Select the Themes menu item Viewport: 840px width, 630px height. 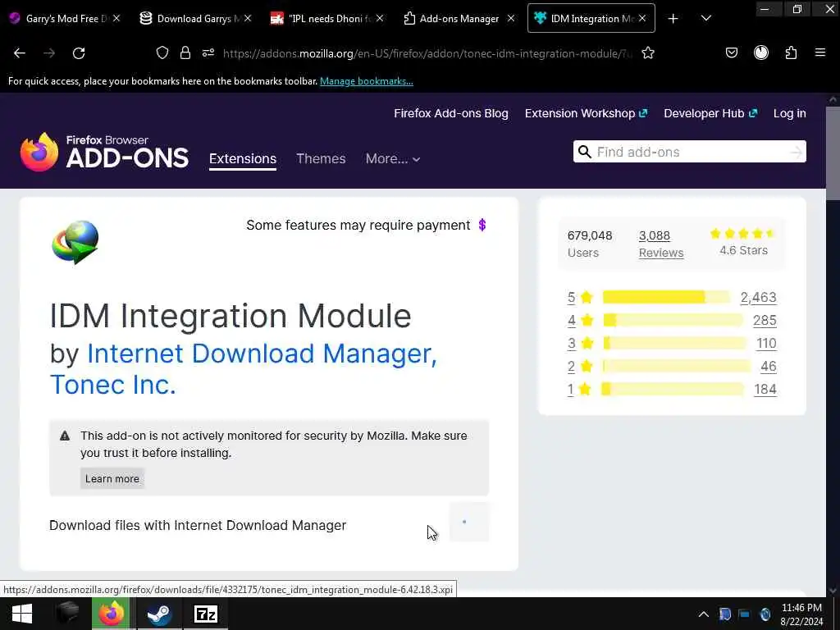coord(321,159)
